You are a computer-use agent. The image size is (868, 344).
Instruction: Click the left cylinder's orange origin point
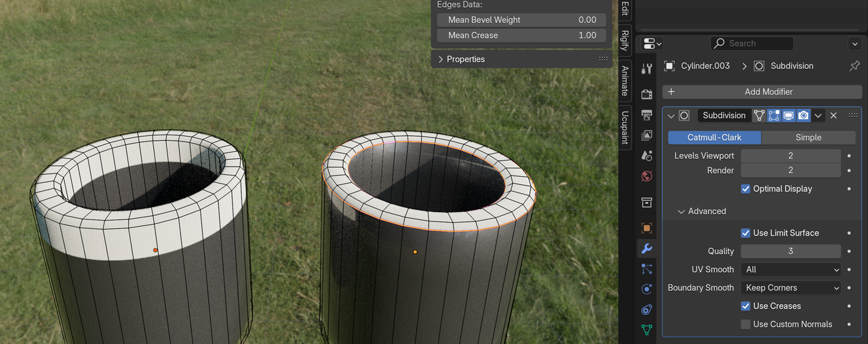click(x=155, y=251)
